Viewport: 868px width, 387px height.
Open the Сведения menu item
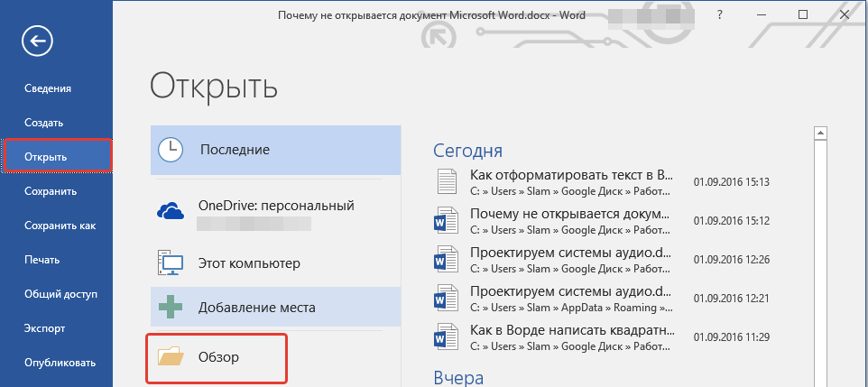tap(49, 88)
